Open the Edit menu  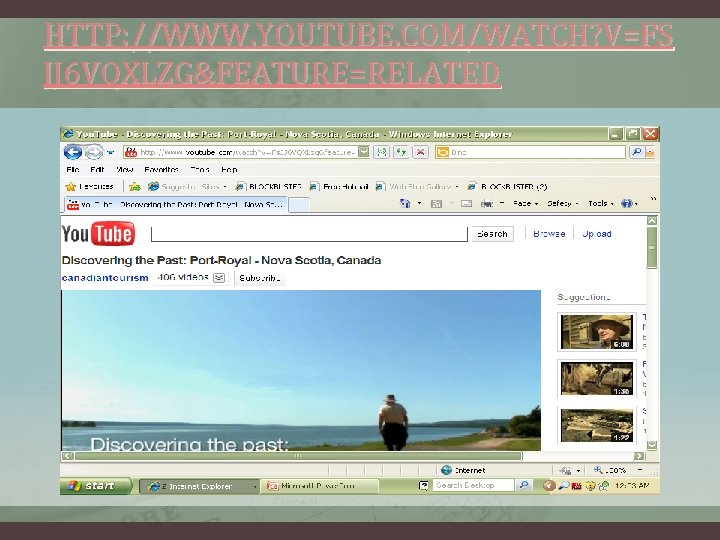click(x=97, y=169)
